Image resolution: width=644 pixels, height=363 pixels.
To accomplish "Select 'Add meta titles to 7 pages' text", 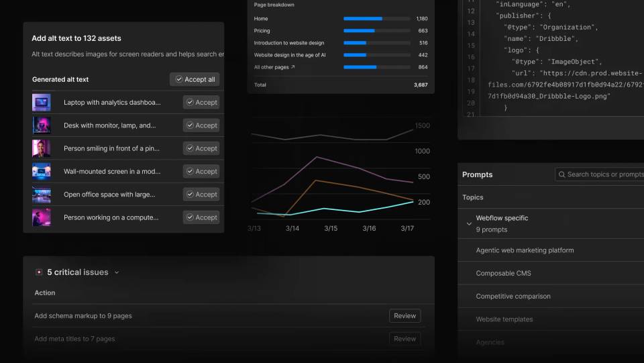I will (x=74, y=339).
